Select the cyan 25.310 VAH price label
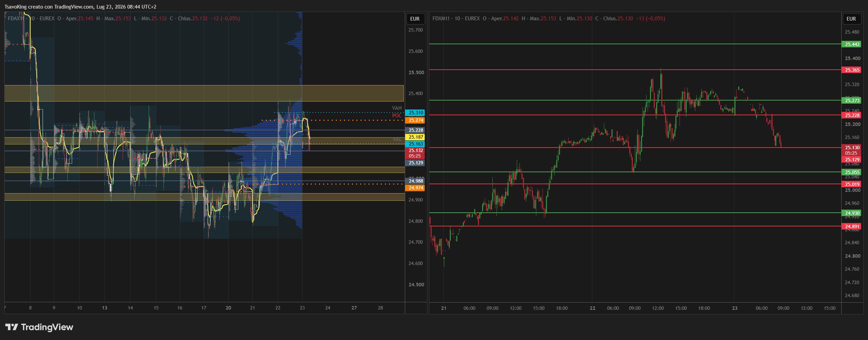The height and width of the screenshot is (340, 868). 415,113
